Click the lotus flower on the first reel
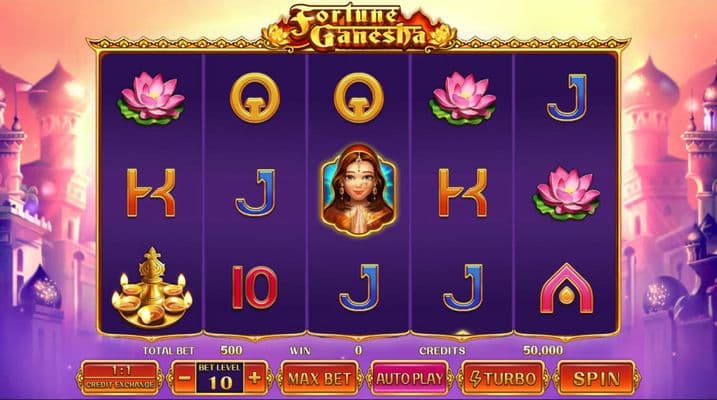Screen dimensions: 717x400 pos(151,98)
